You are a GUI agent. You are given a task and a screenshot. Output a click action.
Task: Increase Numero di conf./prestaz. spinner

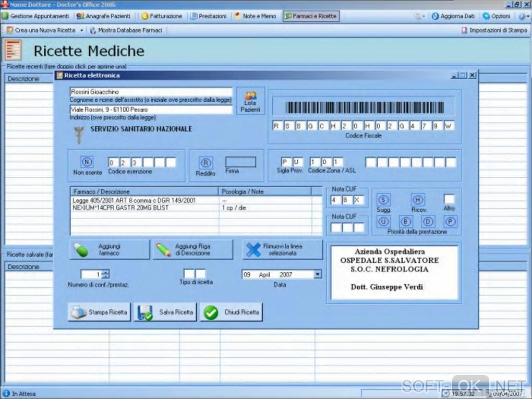[106, 272]
